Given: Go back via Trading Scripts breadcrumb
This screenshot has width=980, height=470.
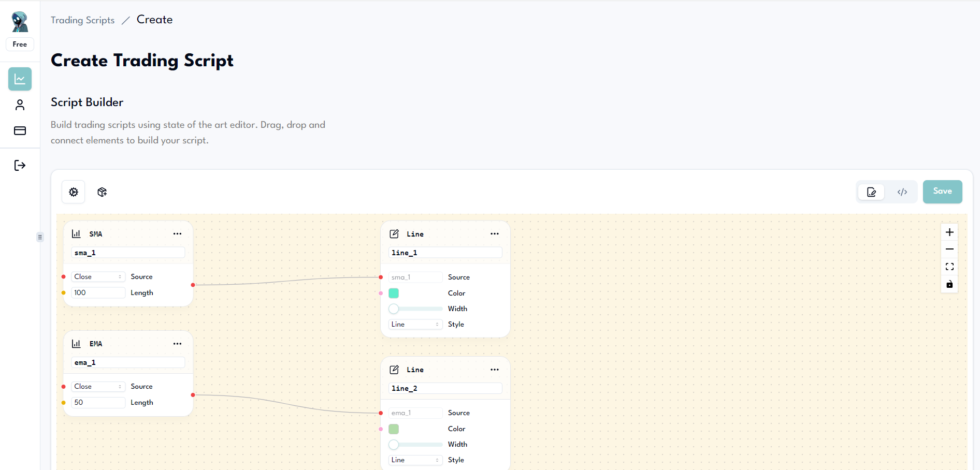Looking at the screenshot, I should 82,20.
